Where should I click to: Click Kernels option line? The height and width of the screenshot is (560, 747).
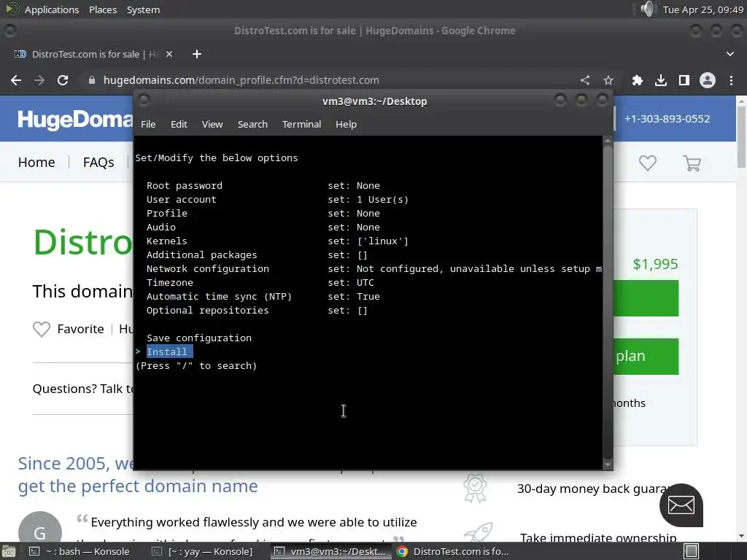click(278, 241)
